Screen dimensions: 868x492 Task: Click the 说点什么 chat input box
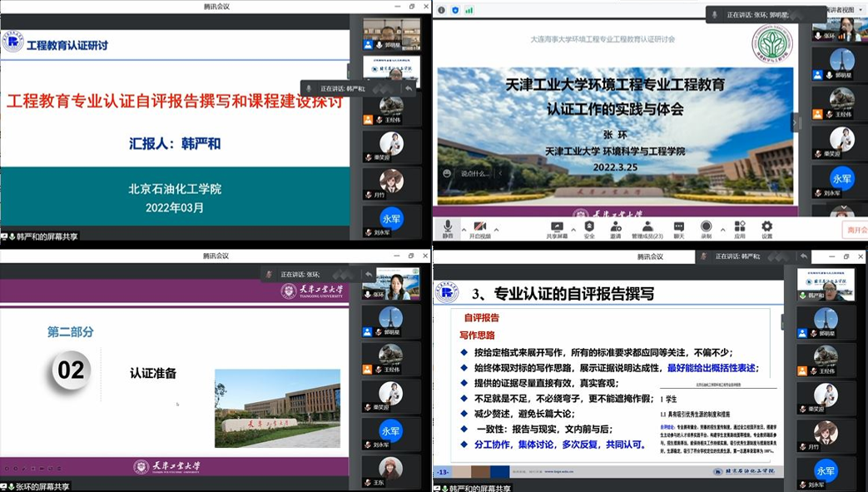(x=475, y=173)
